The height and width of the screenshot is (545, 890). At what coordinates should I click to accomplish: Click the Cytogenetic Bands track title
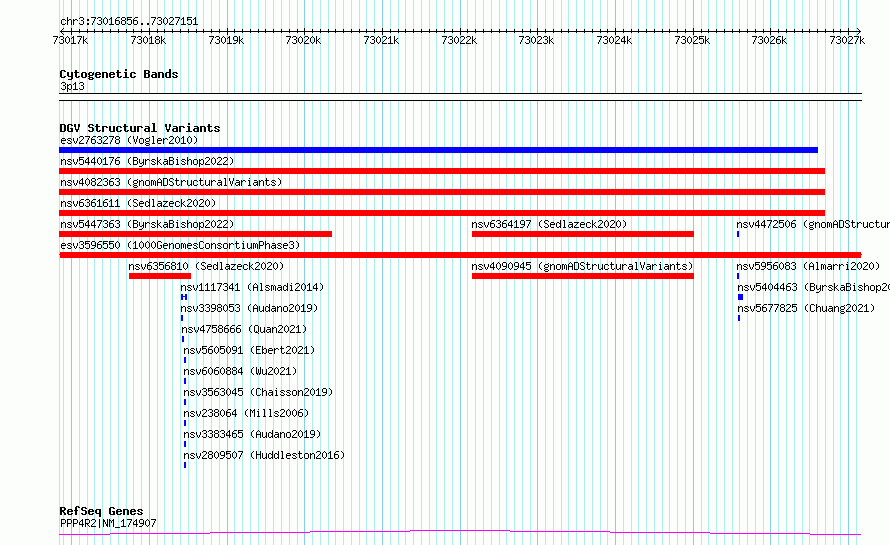tap(119, 74)
